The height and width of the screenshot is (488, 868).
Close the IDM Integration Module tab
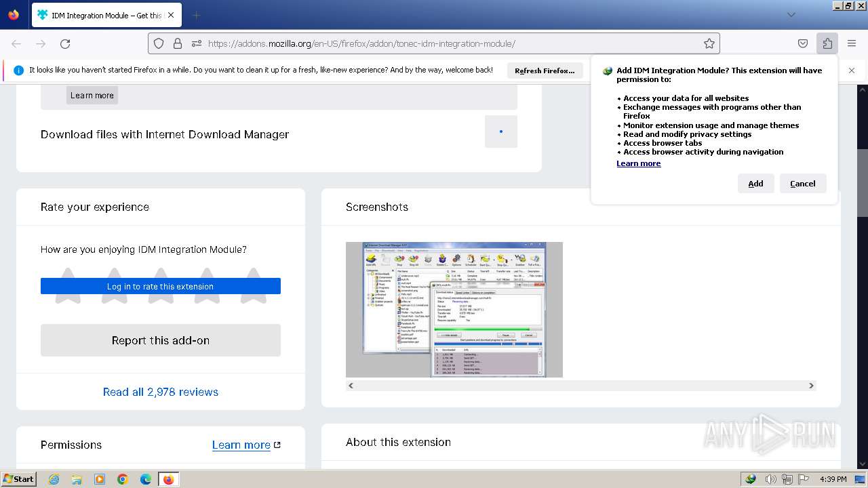170,15
